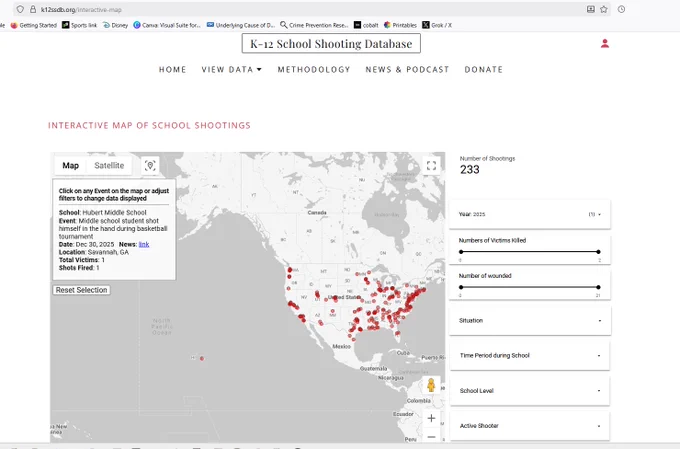Image resolution: width=680 pixels, height=449 pixels.
Task: Open the Printables bookmark
Action: coord(400,25)
